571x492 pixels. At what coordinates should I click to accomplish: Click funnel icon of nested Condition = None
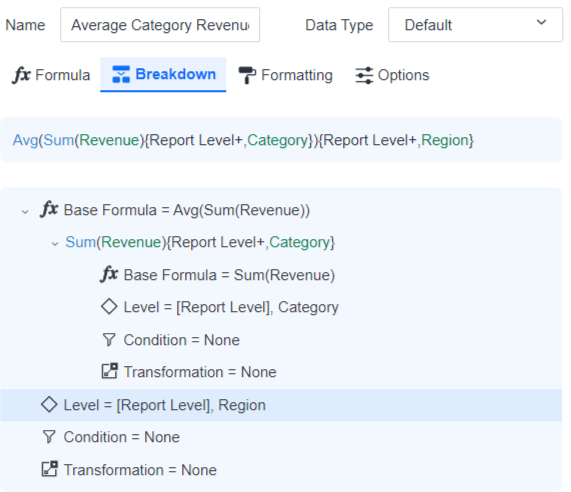(109, 340)
